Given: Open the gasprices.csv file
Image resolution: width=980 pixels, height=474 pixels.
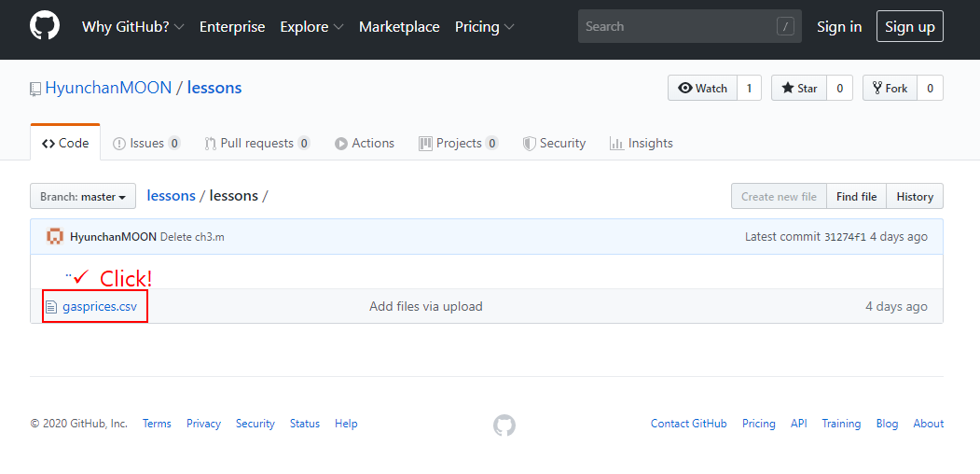Looking at the screenshot, I should tap(100, 306).
